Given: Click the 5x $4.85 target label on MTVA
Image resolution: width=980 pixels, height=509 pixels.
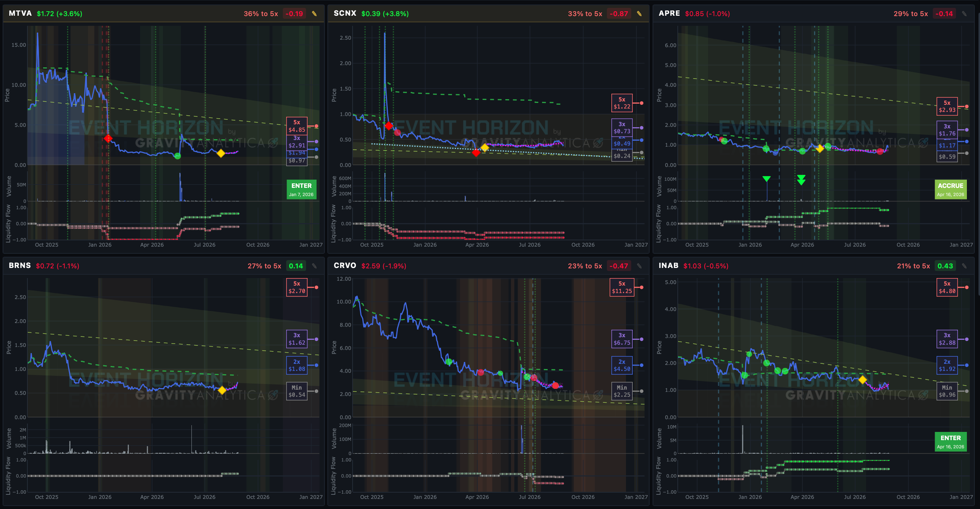Looking at the screenshot, I should click(x=297, y=126).
